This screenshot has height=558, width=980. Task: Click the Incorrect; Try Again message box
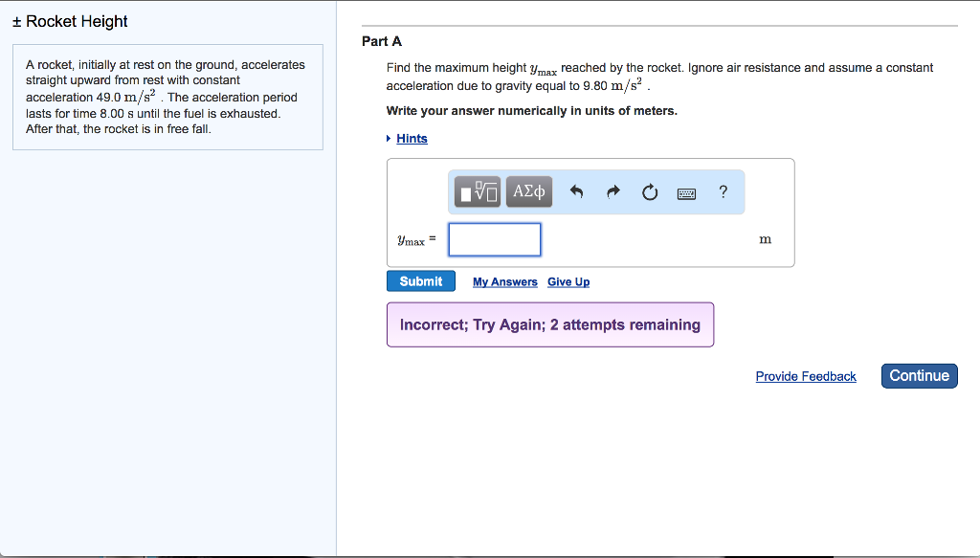point(549,324)
